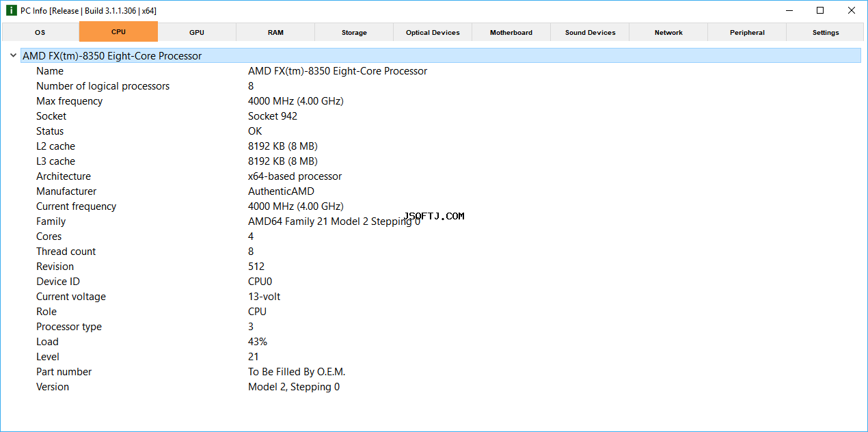Select the Device ID value CPU0
Image resolution: width=868 pixels, height=432 pixels.
click(260, 282)
